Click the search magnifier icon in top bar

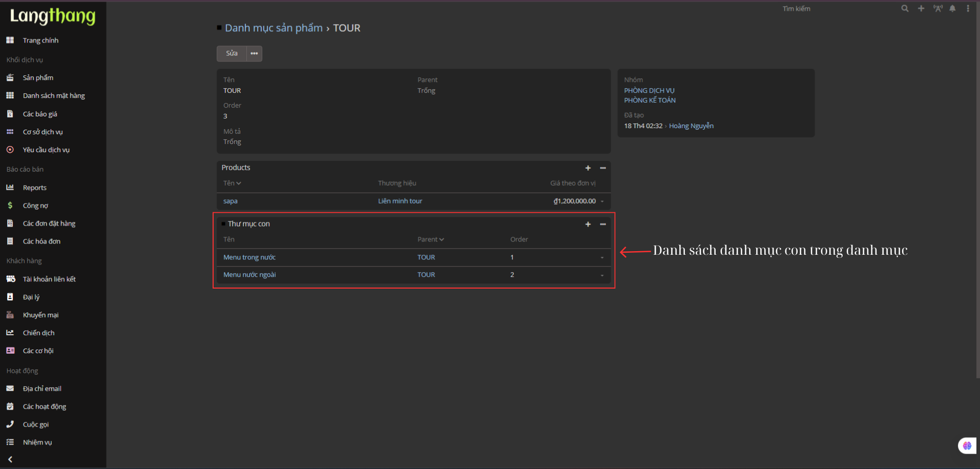(905, 9)
